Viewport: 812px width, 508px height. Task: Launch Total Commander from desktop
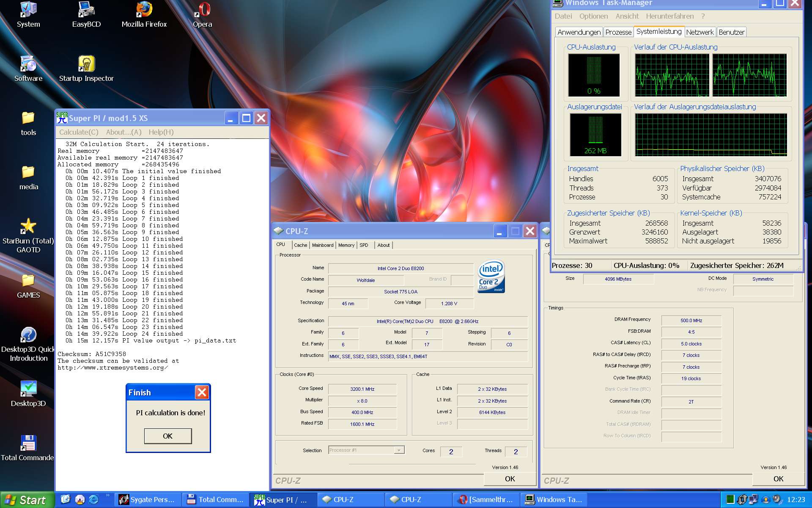(x=28, y=444)
